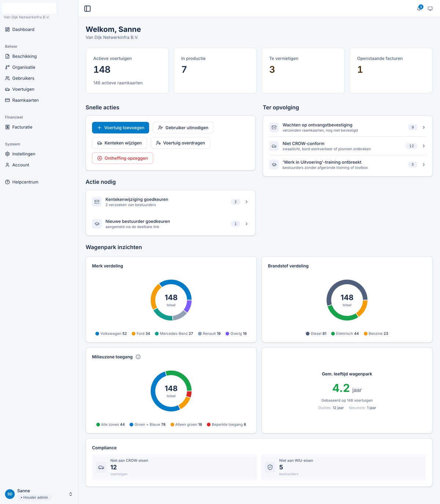
Task: Click the Instellingen gear icon in sidebar
Action: click(7, 154)
